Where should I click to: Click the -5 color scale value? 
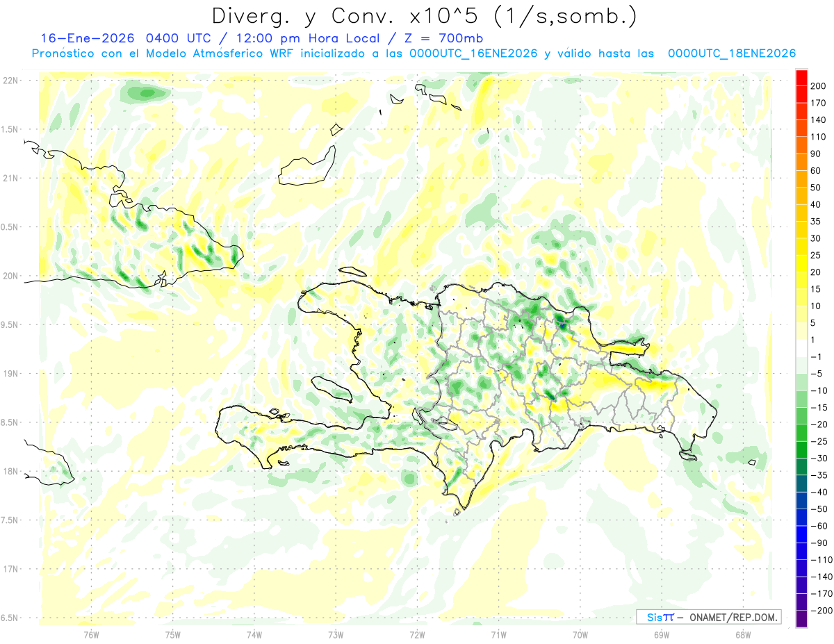pos(819,374)
